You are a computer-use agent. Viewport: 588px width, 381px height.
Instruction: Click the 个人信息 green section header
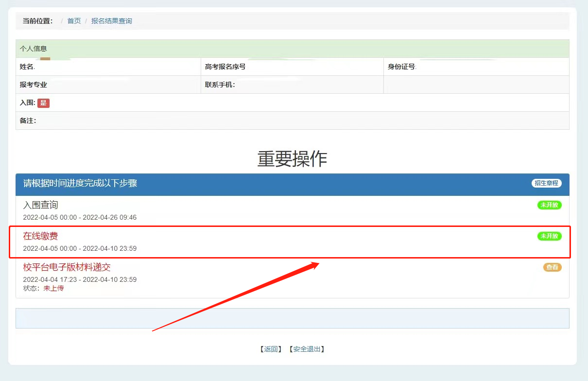[x=33, y=49]
